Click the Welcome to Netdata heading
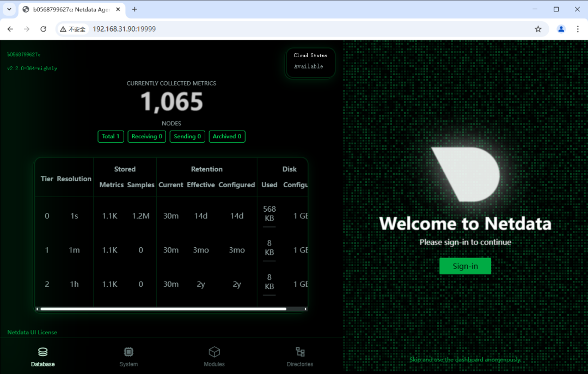The width and height of the screenshot is (588, 374). (465, 224)
